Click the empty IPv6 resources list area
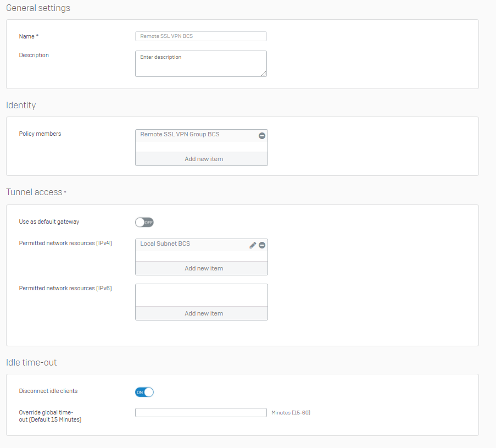This screenshot has height=448, width=496. (202, 295)
